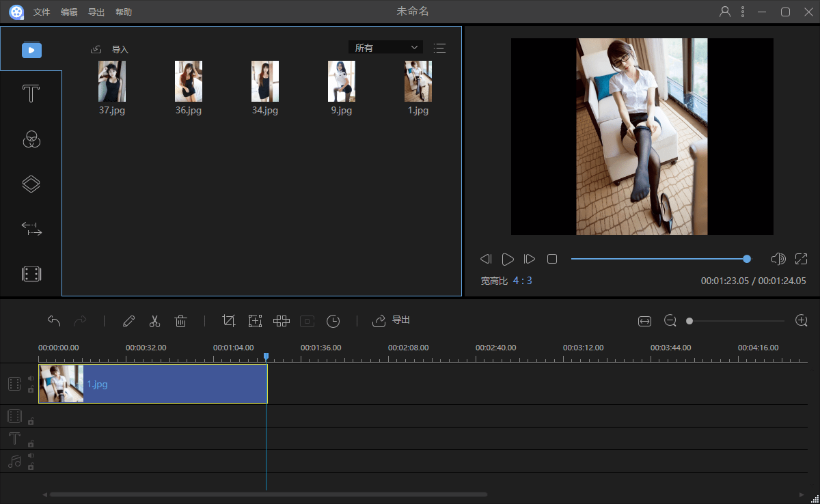Viewport: 820px width, 504px height.
Task: Select the scissors split tool
Action: (x=154, y=320)
